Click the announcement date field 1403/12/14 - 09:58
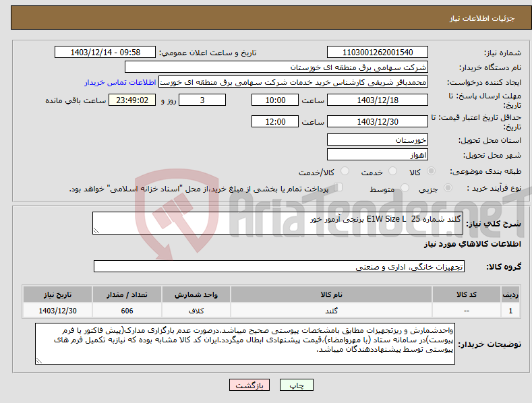Screen dimensions: 532x403 [x=105, y=53]
